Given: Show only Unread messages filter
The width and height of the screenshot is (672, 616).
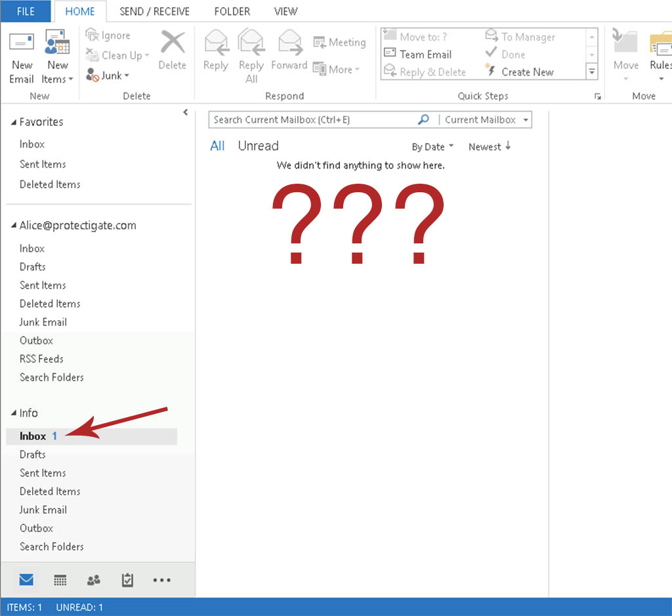Looking at the screenshot, I should click(259, 146).
